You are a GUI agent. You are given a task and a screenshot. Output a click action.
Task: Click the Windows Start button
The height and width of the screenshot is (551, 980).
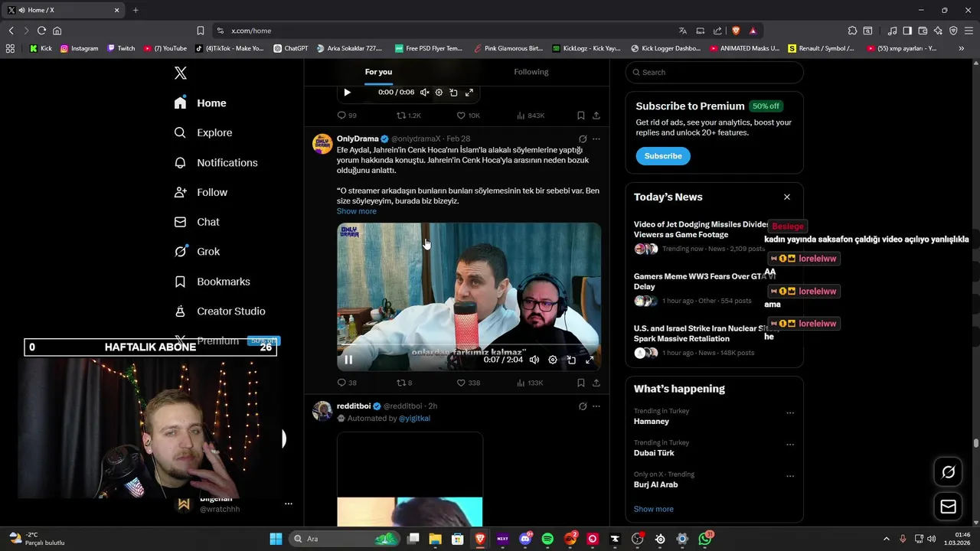click(x=276, y=539)
